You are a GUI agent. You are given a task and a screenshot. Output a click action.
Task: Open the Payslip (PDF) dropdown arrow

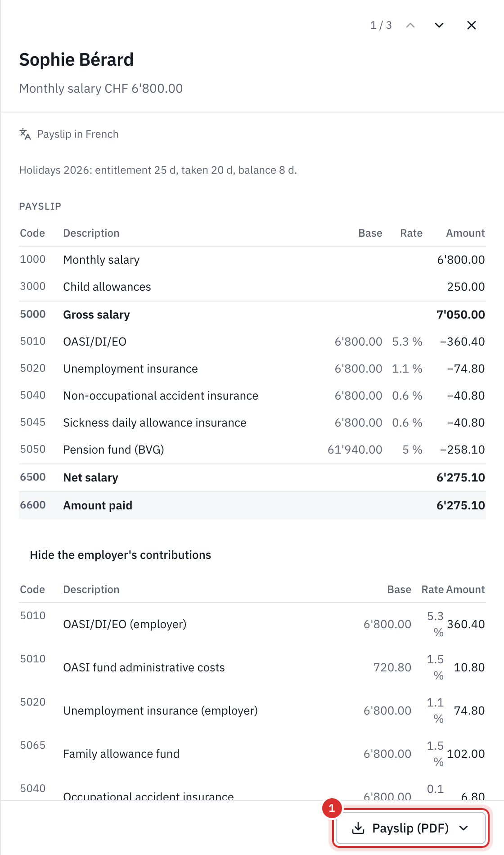[464, 828]
